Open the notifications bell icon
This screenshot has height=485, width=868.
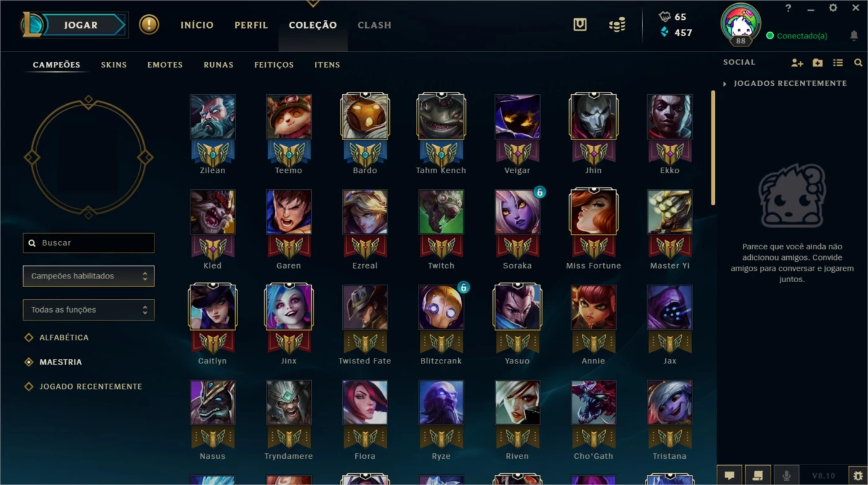[x=854, y=35]
